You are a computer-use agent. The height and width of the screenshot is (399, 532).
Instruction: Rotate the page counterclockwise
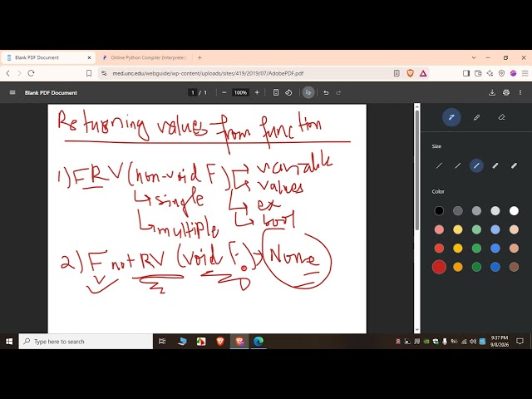[288, 92]
